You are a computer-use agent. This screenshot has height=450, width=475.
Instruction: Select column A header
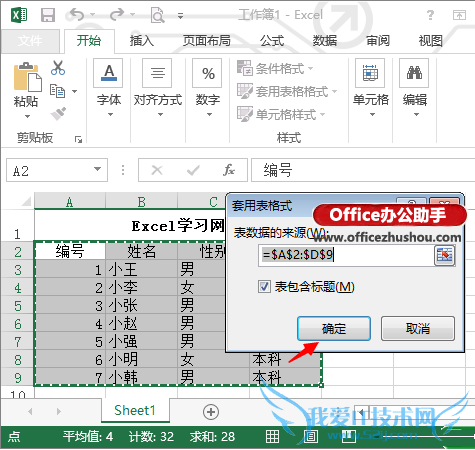(70, 201)
